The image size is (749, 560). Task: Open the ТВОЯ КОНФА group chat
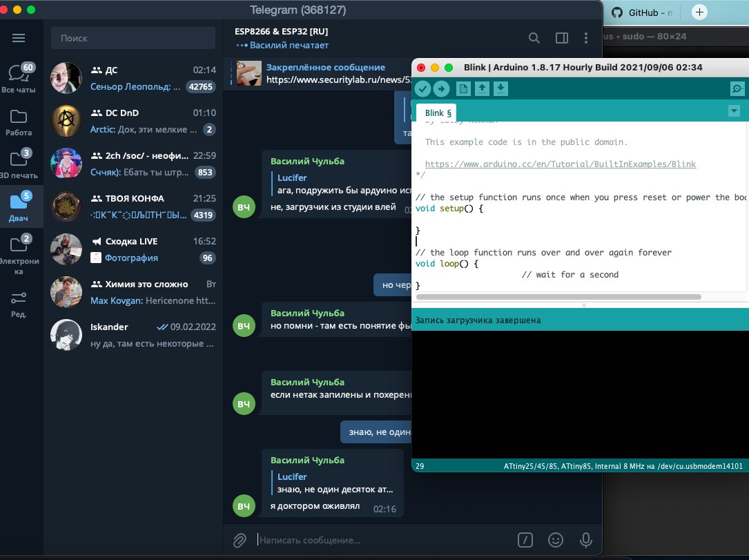133,206
